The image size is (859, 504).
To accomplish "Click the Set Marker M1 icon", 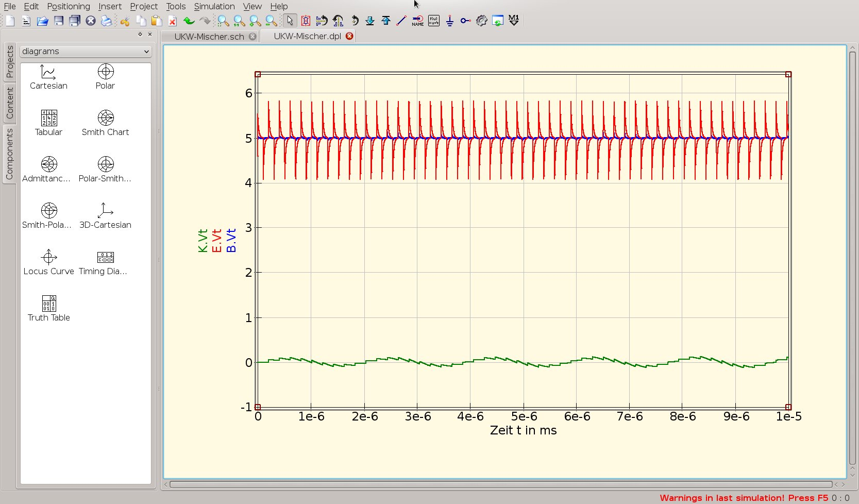I will point(514,21).
